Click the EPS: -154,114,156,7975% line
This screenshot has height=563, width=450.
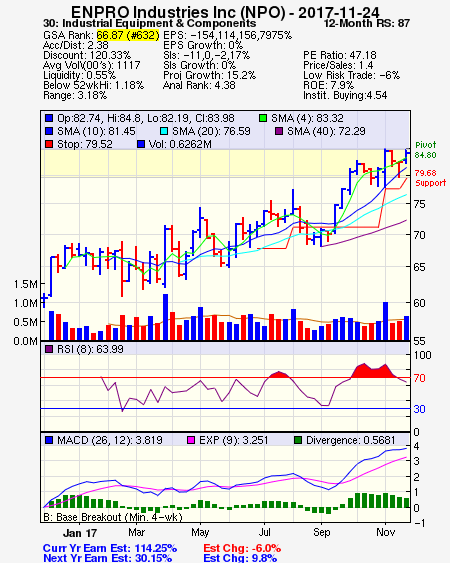[x=227, y=35]
